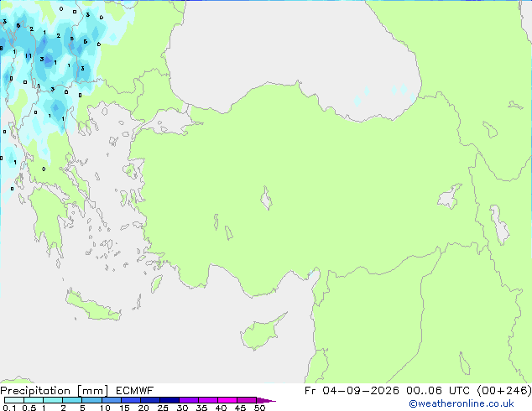Pick the 15–20 mm blue legend swatch

coord(130,400)
